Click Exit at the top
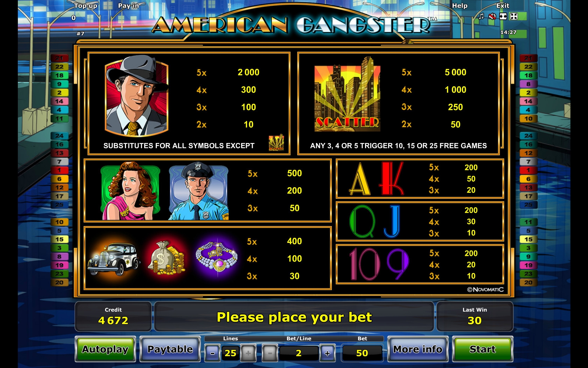 point(503,6)
